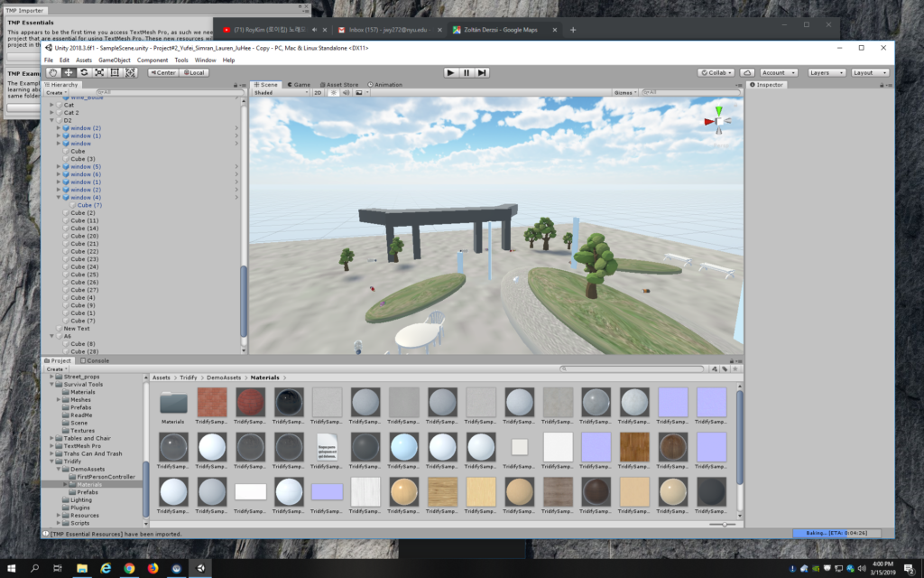Open the File menu
This screenshot has height=578, width=924.
(x=49, y=61)
